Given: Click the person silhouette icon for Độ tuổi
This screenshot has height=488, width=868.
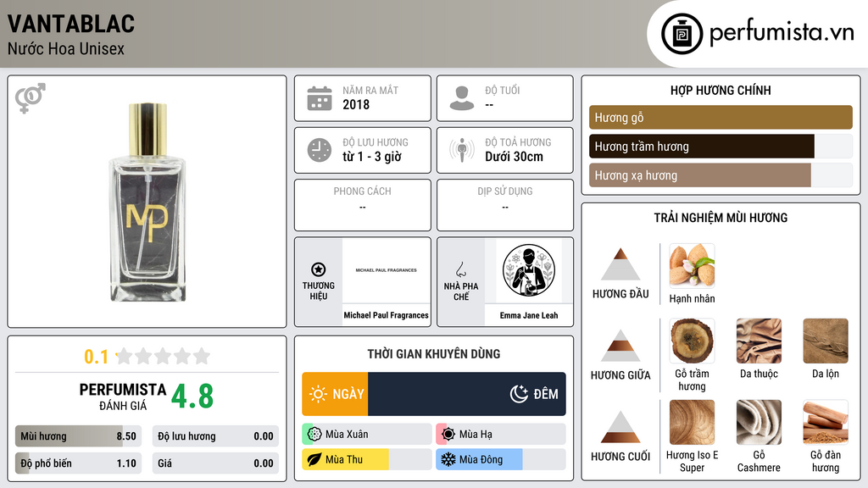Looking at the screenshot, I should pyautogui.click(x=462, y=98).
